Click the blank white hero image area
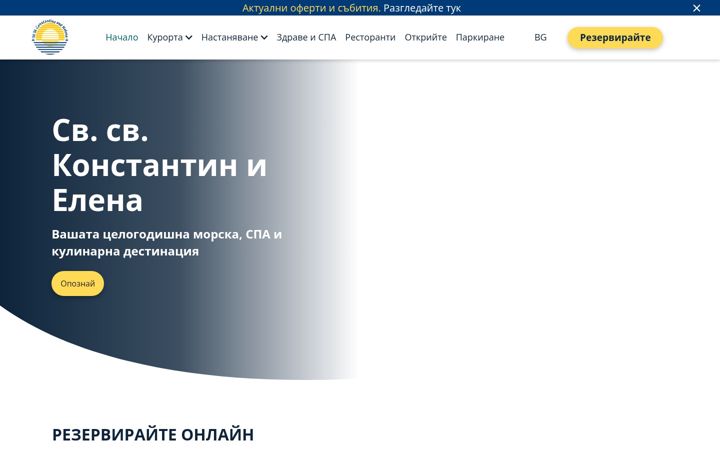This screenshot has width=720, height=450. point(537,219)
